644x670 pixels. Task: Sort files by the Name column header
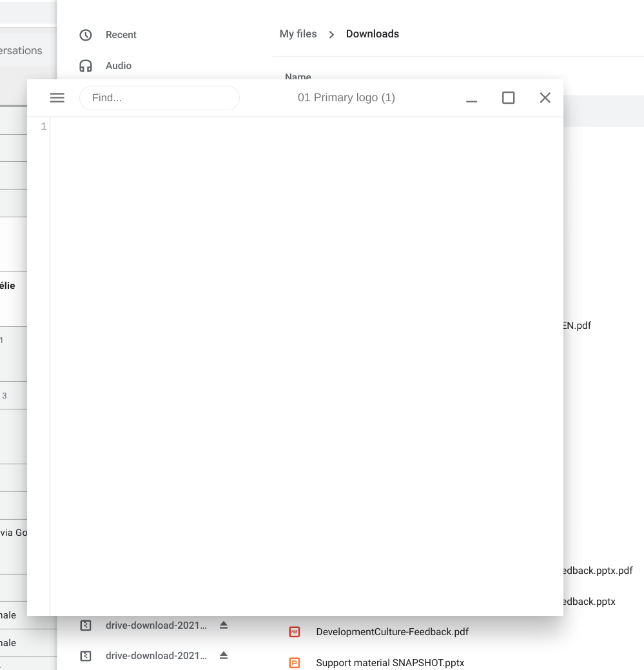pyautogui.click(x=298, y=76)
